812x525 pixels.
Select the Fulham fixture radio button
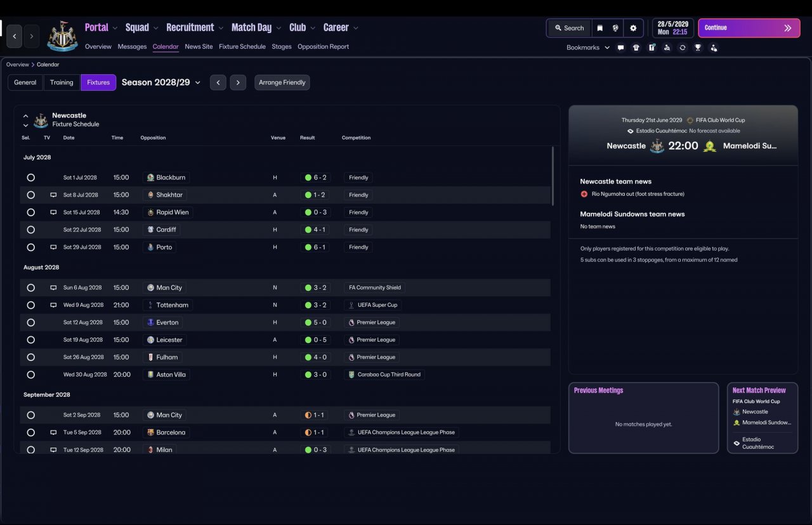tap(30, 357)
